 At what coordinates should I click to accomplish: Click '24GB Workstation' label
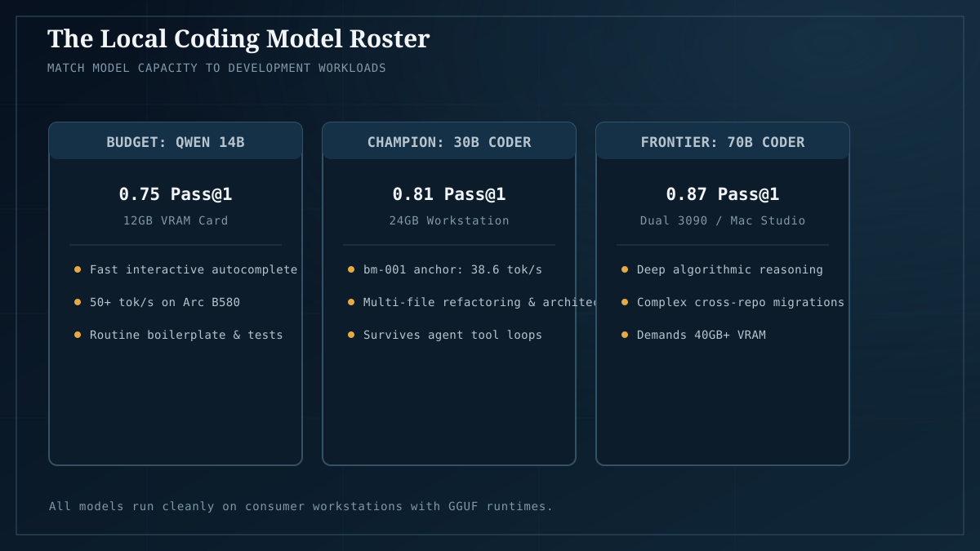coord(449,220)
